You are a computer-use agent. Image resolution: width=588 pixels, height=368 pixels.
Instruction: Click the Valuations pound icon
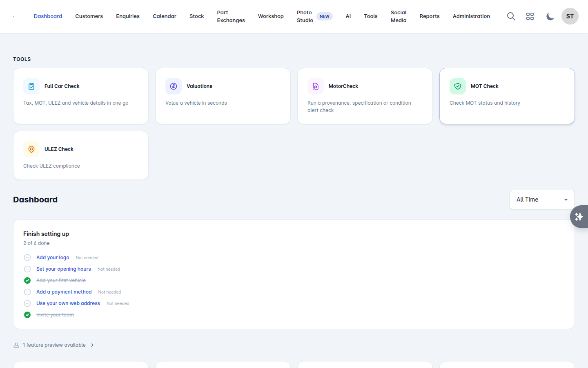(x=174, y=86)
